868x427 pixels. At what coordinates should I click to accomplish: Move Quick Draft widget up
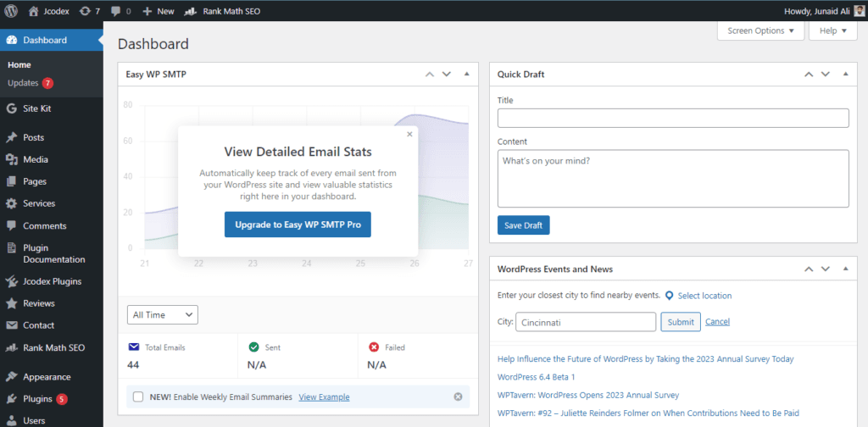pos(809,74)
